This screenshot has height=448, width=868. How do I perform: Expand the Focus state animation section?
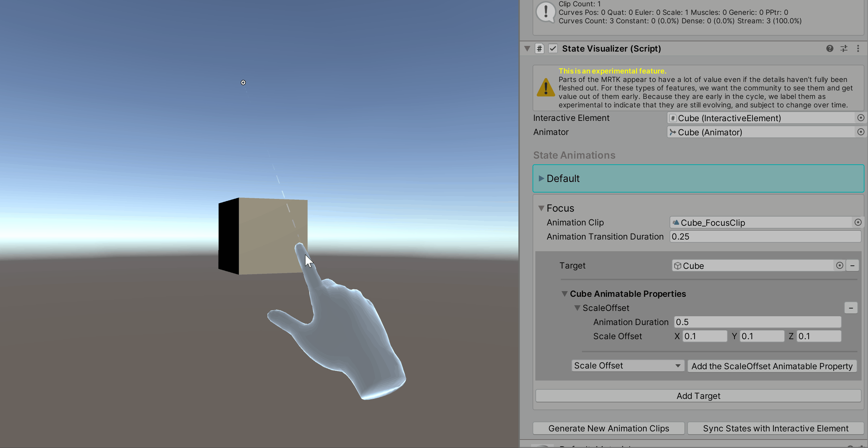541,207
